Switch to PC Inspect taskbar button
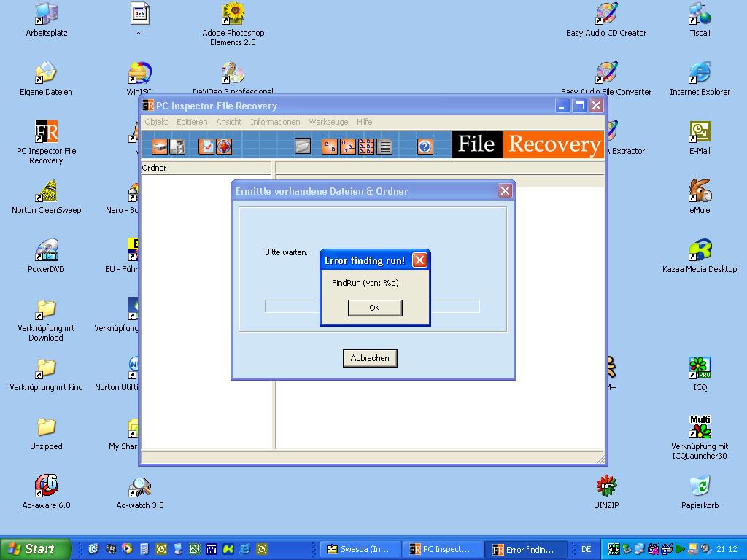The height and width of the screenshot is (560, 747). coord(442,550)
